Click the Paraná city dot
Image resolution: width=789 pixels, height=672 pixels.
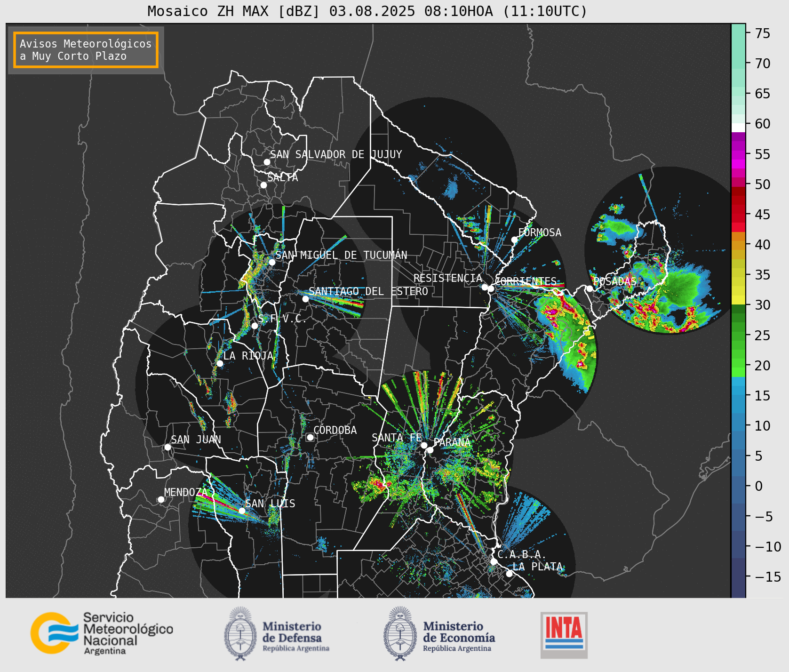click(x=430, y=450)
